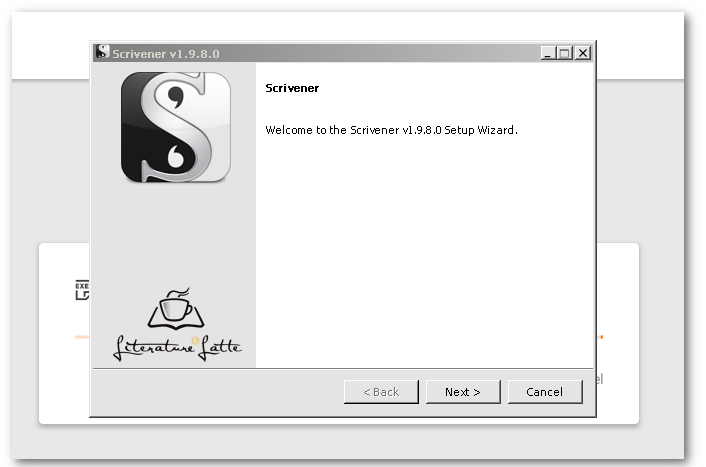The width and height of the screenshot is (706, 467).
Task: Click the Scrivener v1.9.8.0 title bar text
Action: 166,54
